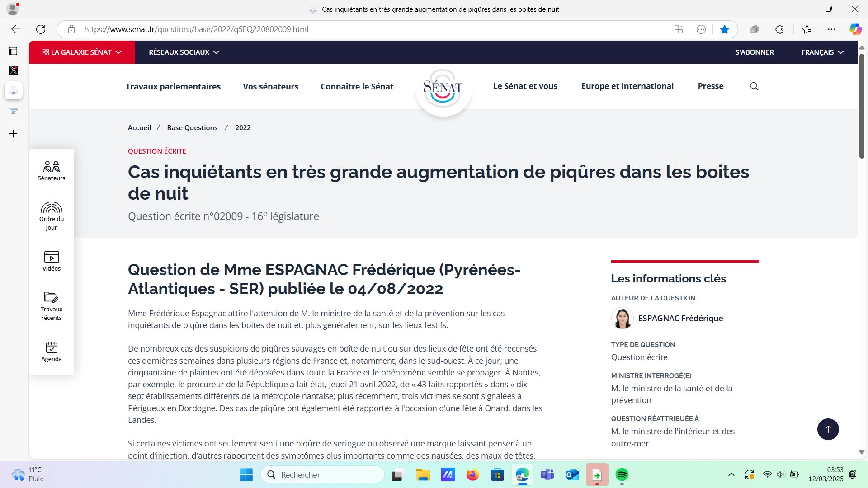Open Travaux récents sidebar icon

52,305
